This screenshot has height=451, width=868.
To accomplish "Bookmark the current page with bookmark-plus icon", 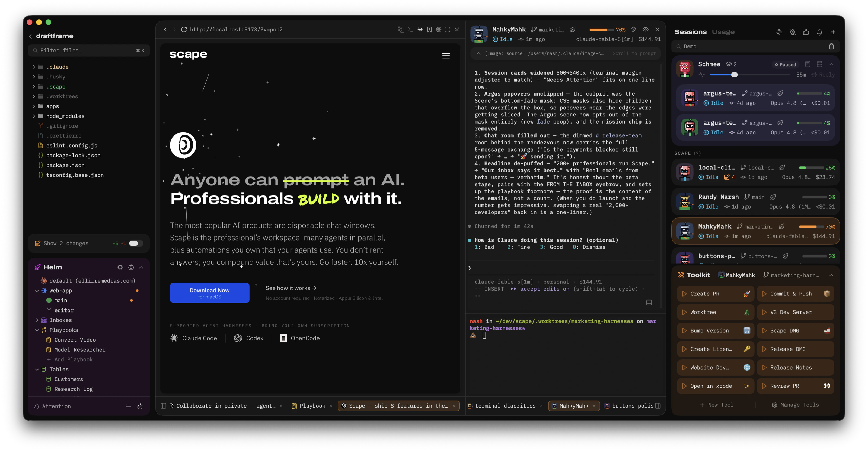I will (429, 30).
